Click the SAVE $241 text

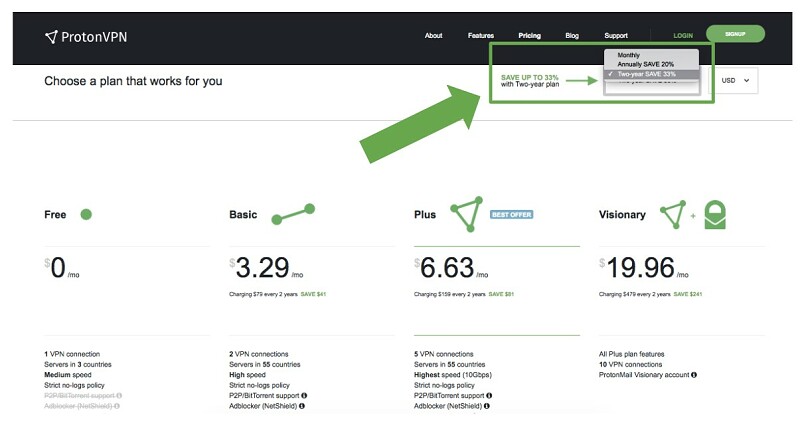click(x=688, y=294)
